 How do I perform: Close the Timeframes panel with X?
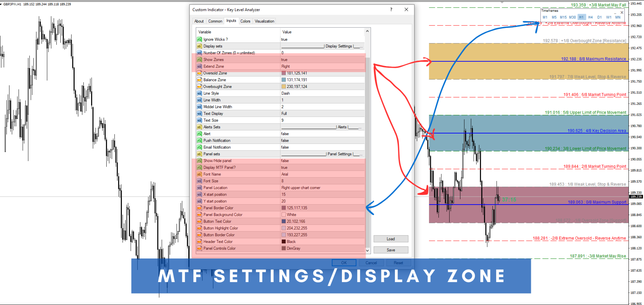(x=622, y=12)
